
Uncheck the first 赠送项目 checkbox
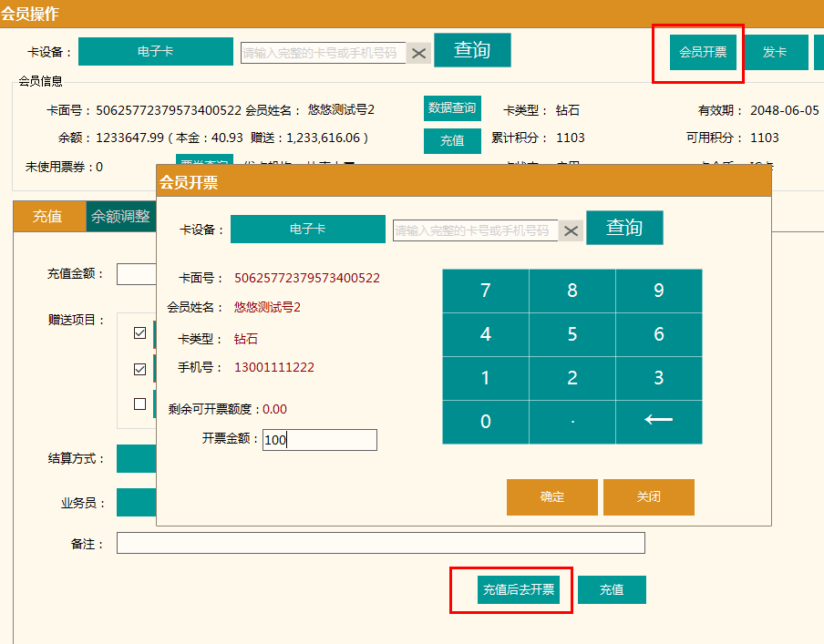point(139,333)
